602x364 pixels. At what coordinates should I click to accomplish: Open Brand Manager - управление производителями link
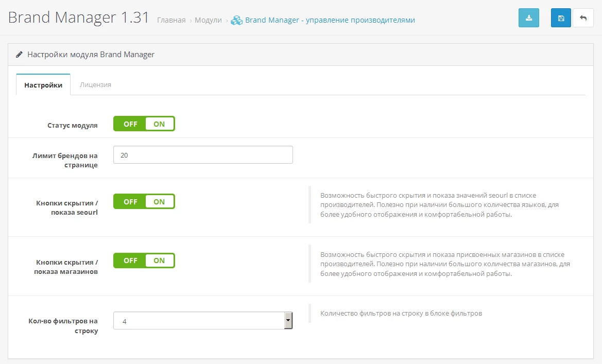(x=330, y=20)
